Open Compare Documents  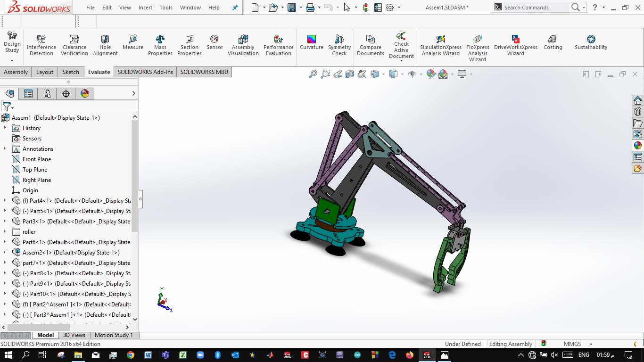coord(371,45)
